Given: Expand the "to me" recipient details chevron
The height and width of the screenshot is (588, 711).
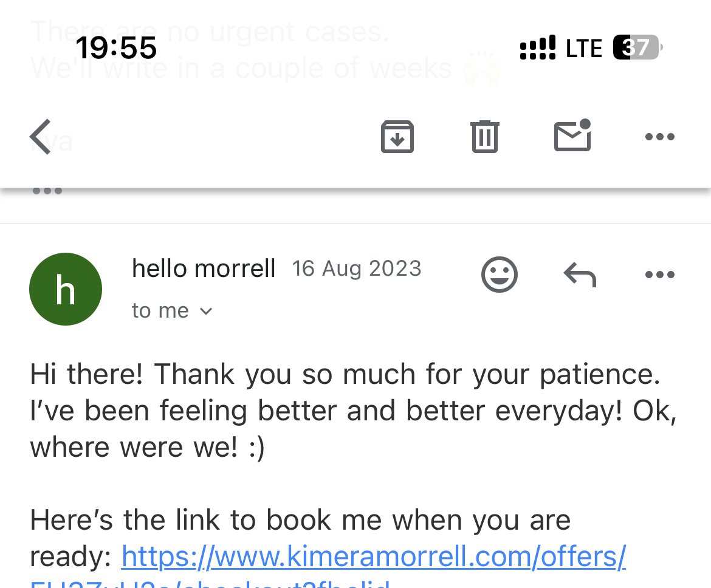Looking at the screenshot, I should tap(206, 311).
